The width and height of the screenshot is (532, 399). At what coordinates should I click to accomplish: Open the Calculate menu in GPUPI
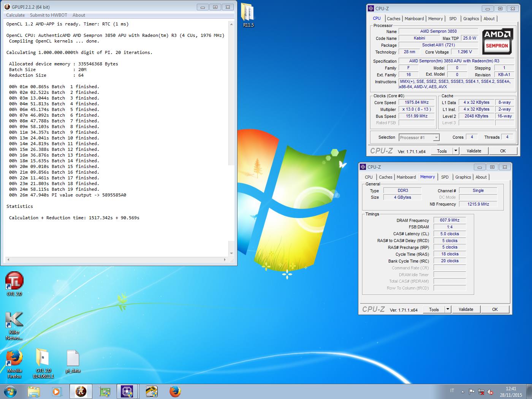(15, 15)
